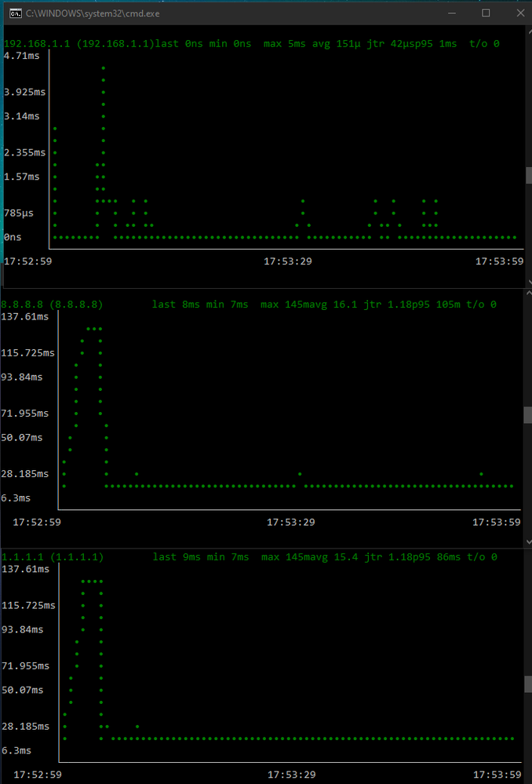Click 17:52:59 under the 1.1.1.1 graph
Screen dimensions: 532x784
click(x=38, y=775)
